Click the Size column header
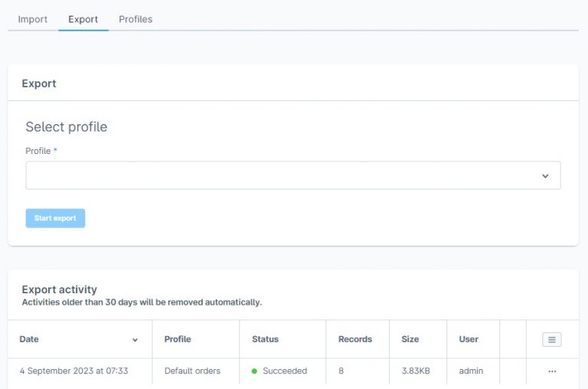Screen dimensions: 588x389 tap(410, 339)
